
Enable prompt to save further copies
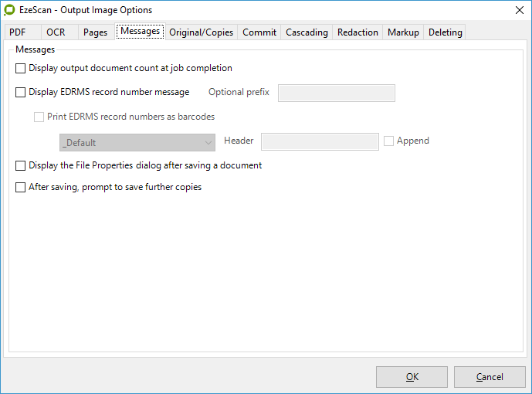pos(21,188)
